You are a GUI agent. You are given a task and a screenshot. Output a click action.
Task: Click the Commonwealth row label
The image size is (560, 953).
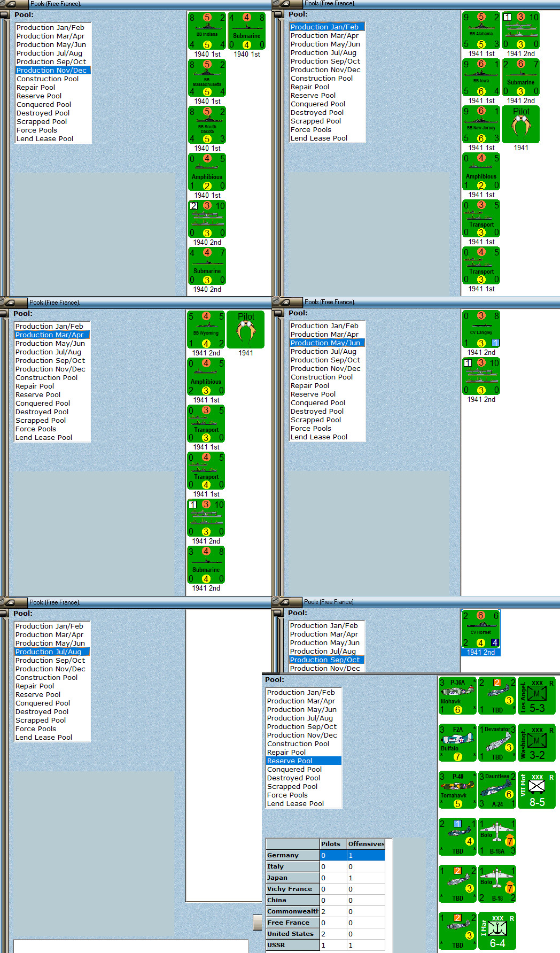[293, 911]
